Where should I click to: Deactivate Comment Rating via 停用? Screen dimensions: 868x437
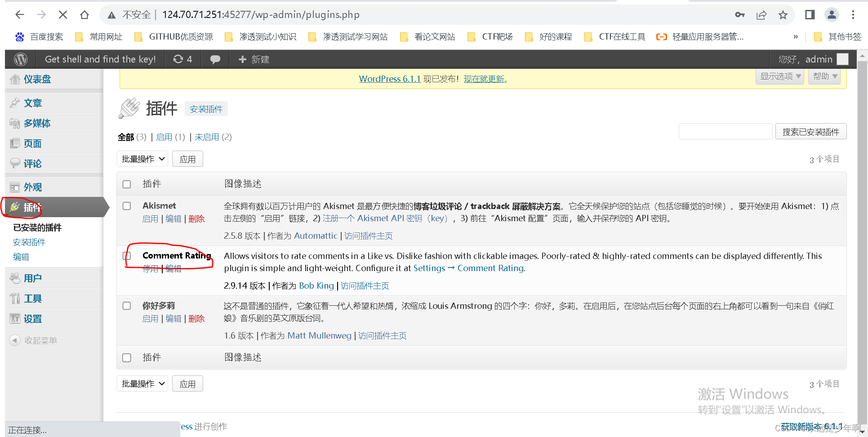point(150,269)
